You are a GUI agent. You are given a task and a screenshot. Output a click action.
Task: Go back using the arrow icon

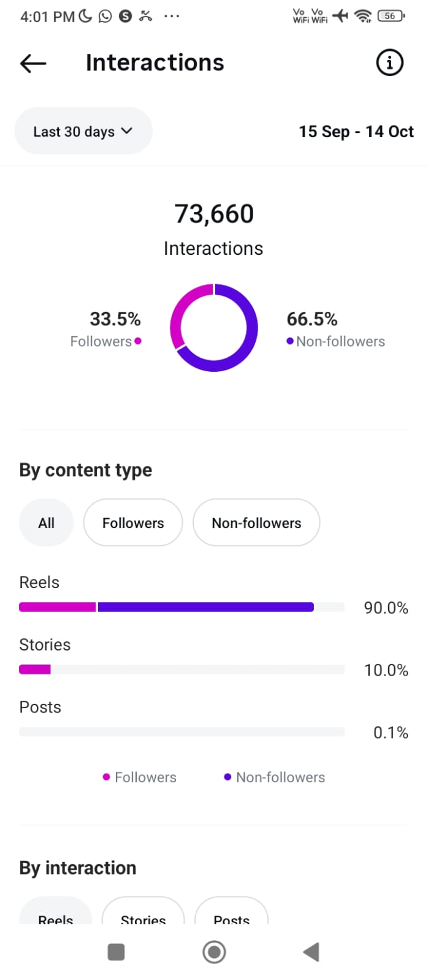click(33, 63)
